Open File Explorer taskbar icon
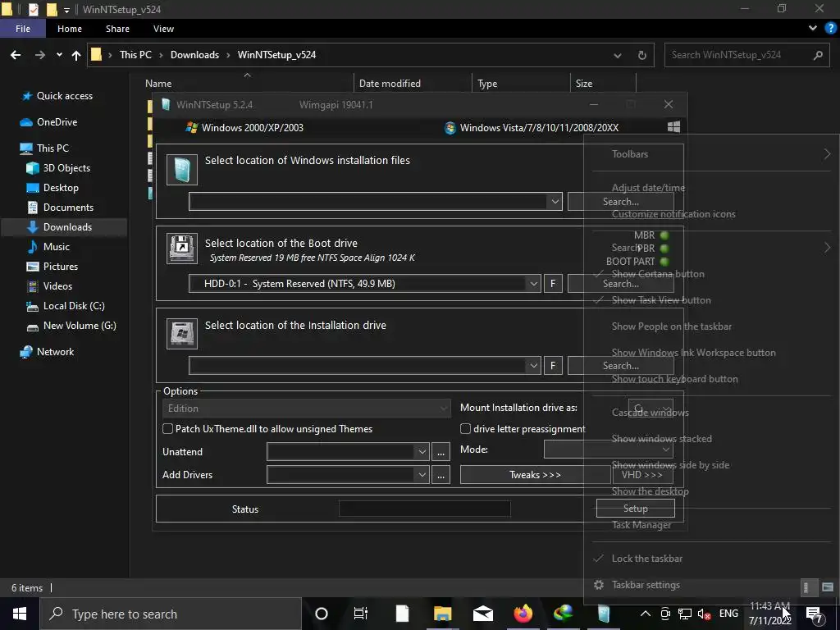840x630 pixels. 442,614
